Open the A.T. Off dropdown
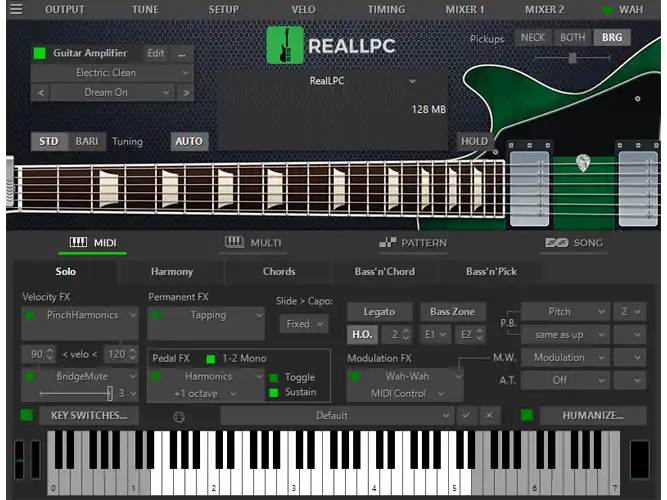The height and width of the screenshot is (500, 667). 565,380
